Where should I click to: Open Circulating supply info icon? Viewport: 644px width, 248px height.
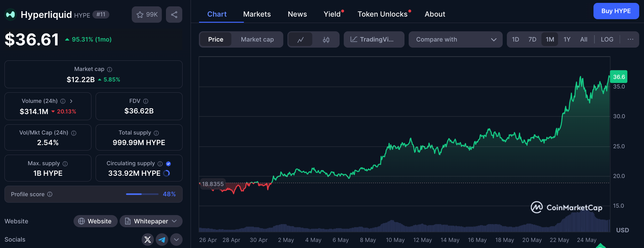(160, 164)
